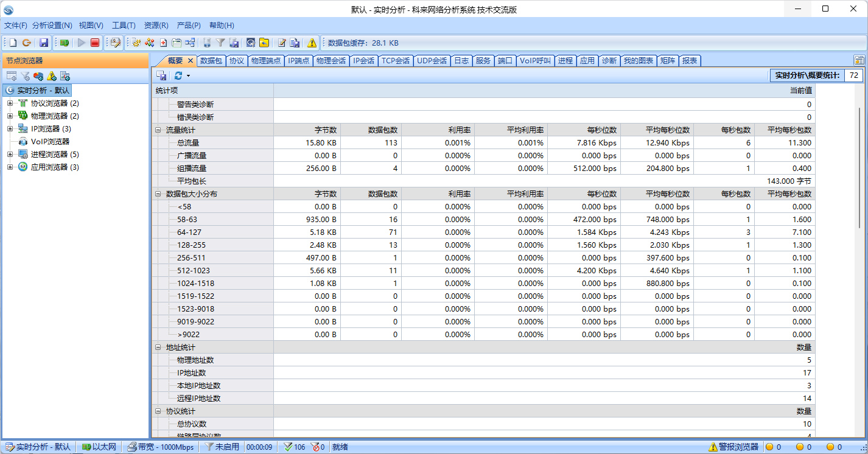Switch to the TCP会话 tab
This screenshot has height=454, width=868.
pyautogui.click(x=396, y=61)
